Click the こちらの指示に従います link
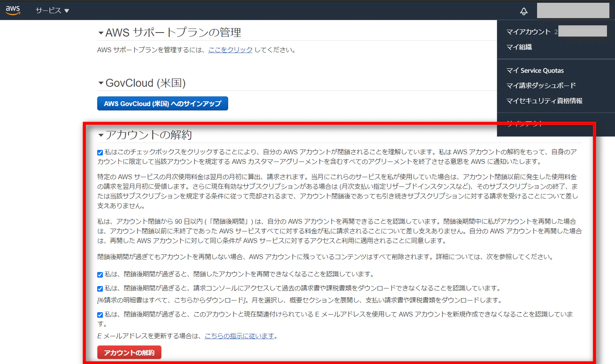Screen dimensions: 615x364 click(239, 336)
